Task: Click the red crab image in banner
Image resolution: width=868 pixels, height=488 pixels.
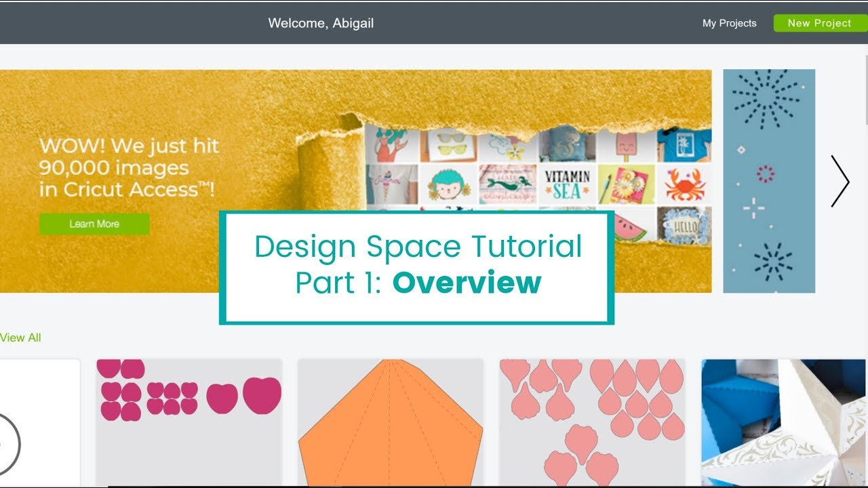Action: point(684,184)
